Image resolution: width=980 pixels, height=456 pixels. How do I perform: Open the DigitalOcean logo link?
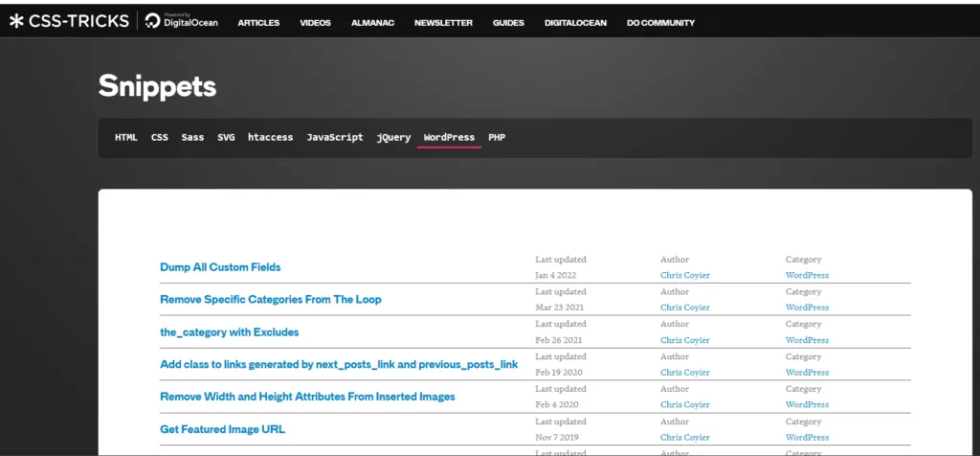pyautogui.click(x=181, y=21)
